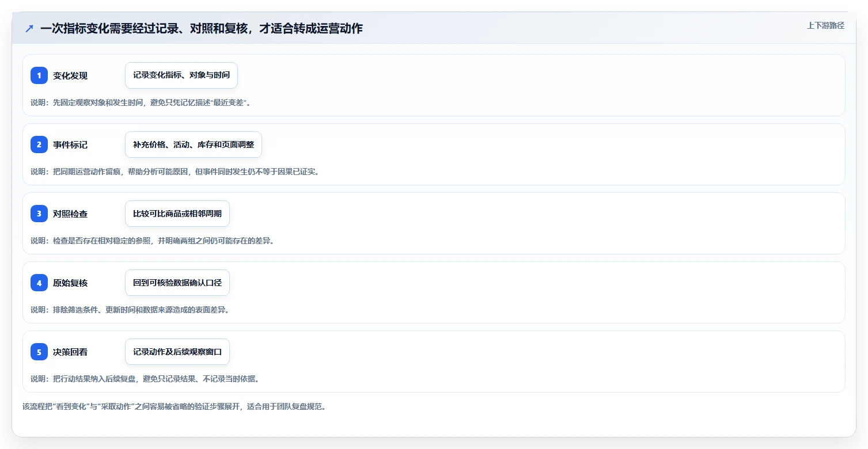Click step number 1 badge

coord(39,75)
